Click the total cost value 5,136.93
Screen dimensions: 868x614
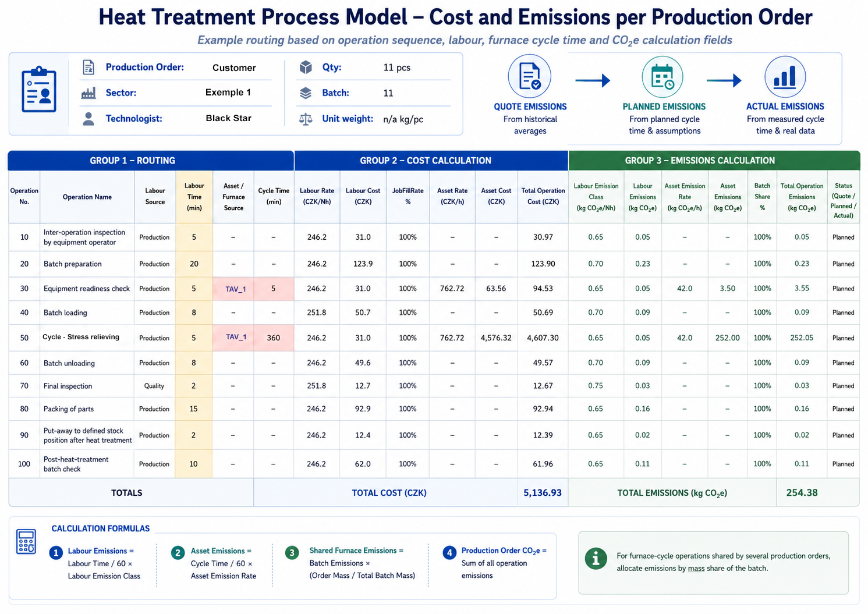[543, 493]
